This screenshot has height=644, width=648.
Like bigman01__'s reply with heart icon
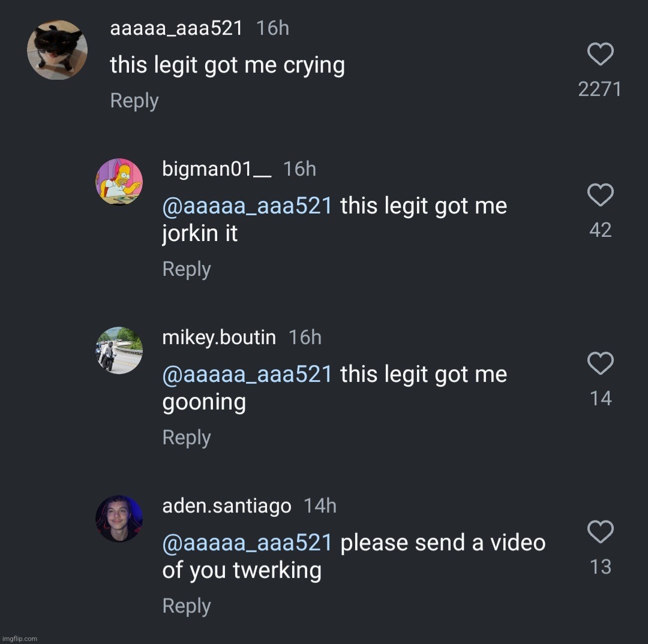point(600,195)
